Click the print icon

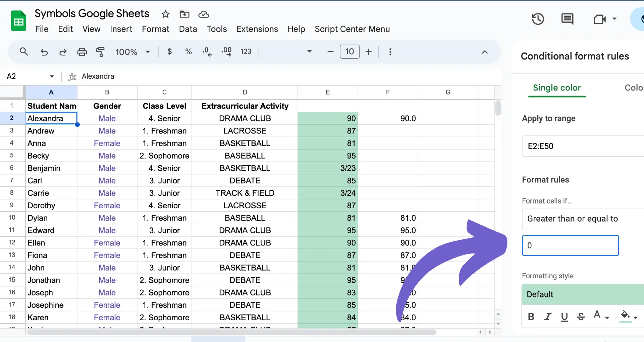click(x=82, y=52)
